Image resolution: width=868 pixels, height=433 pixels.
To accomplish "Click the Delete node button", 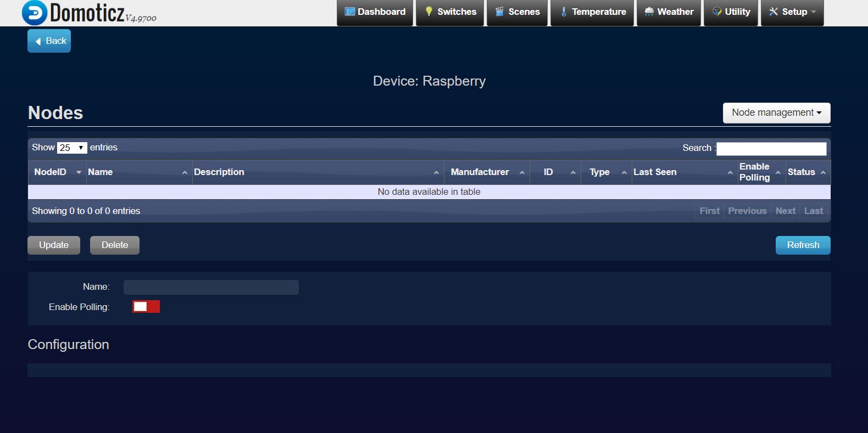I will coord(115,245).
